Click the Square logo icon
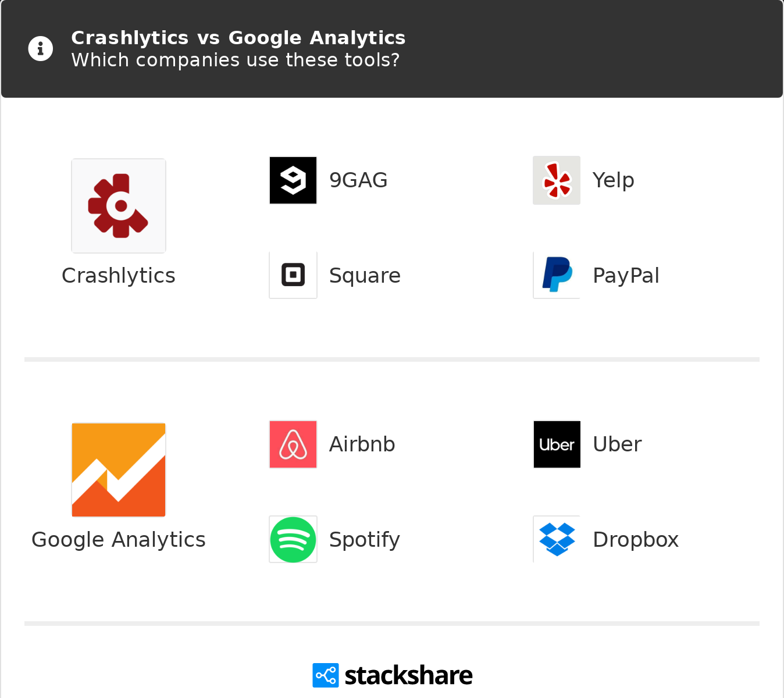This screenshot has width=784, height=698. pos(293,275)
